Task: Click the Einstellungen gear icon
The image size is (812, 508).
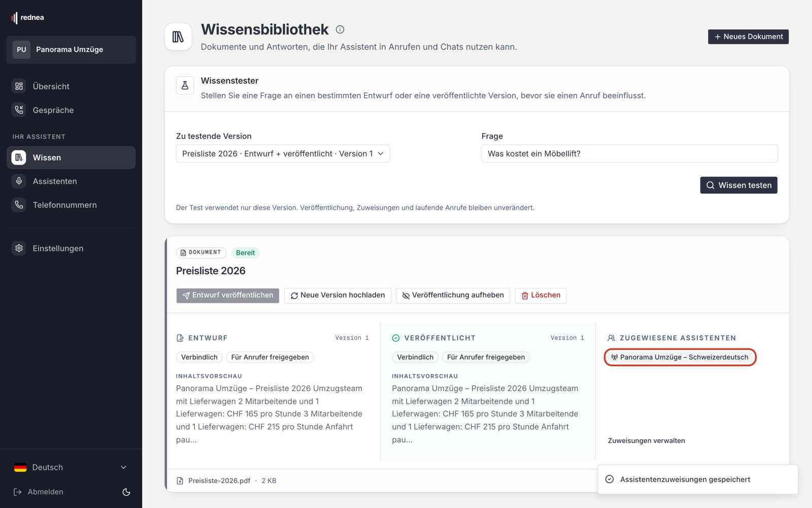Action: point(19,248)
